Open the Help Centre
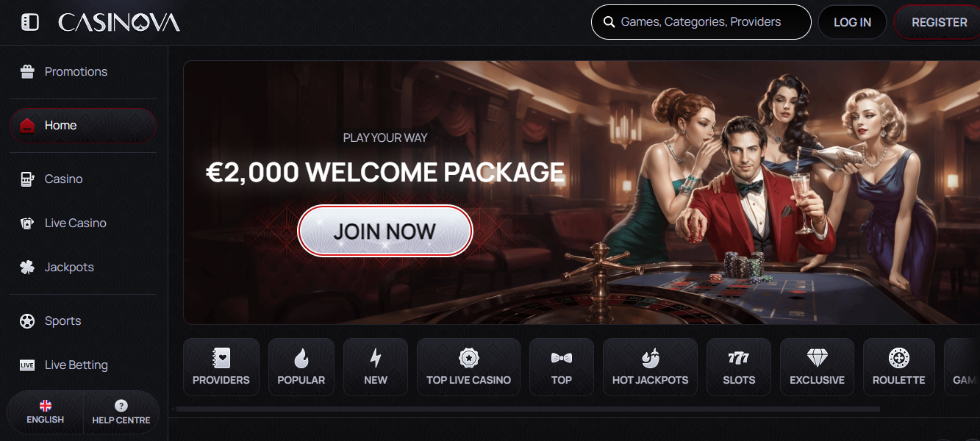 tap(121, 412)
